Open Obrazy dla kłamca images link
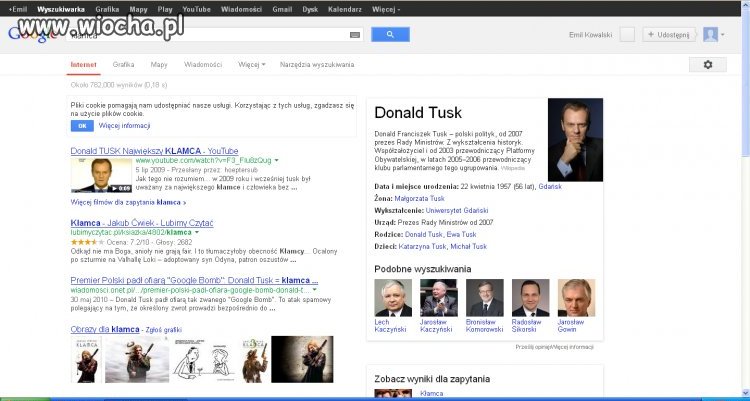The width and height of the screenshot is (750, 401). (x=105, y=329)
